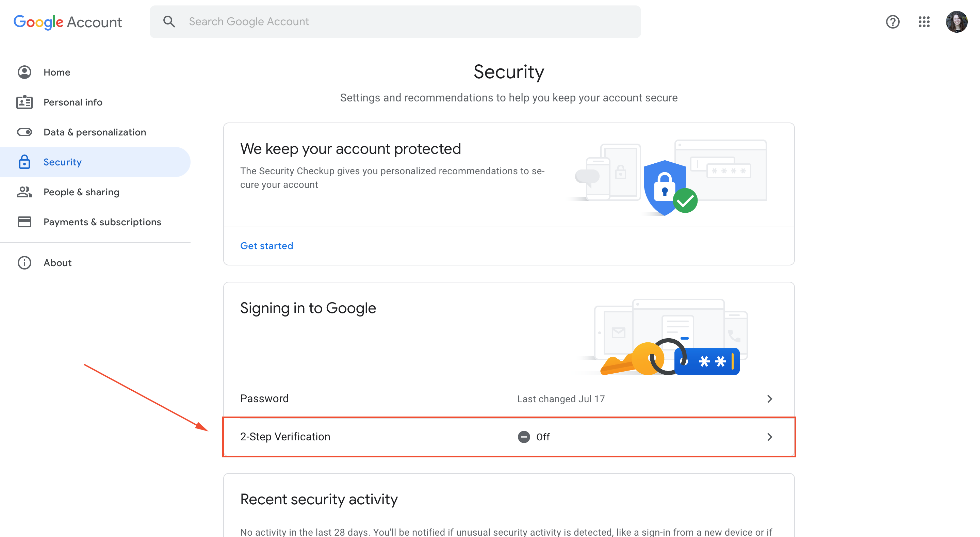Expand the Password row chevron
Image resolution: width=980 pixels, height=537 pixels.
coord(769,398)
